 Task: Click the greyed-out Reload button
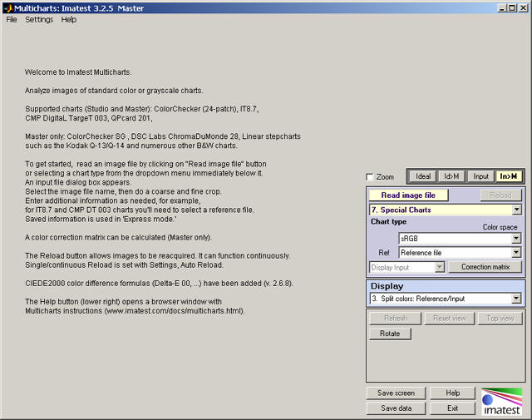pos(500,195)
